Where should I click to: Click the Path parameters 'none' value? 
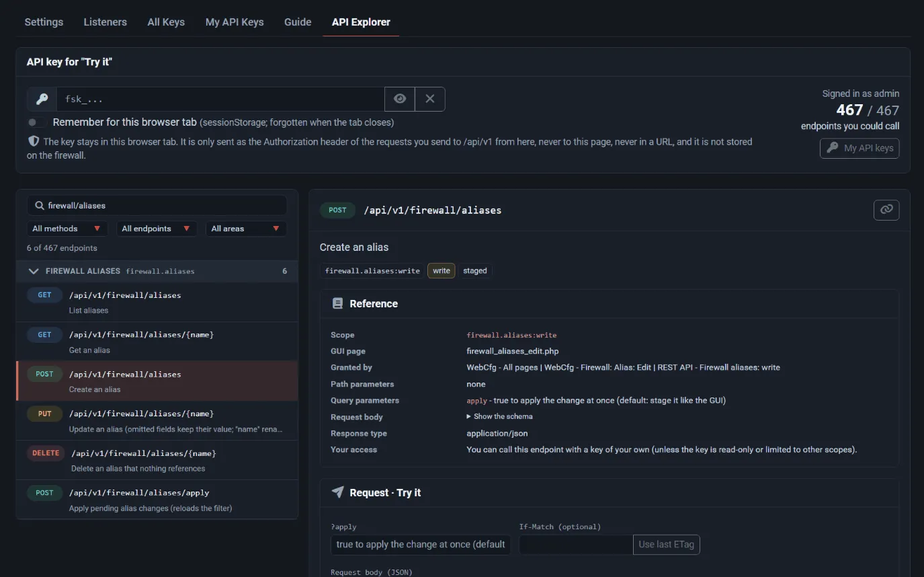(476, 384)
